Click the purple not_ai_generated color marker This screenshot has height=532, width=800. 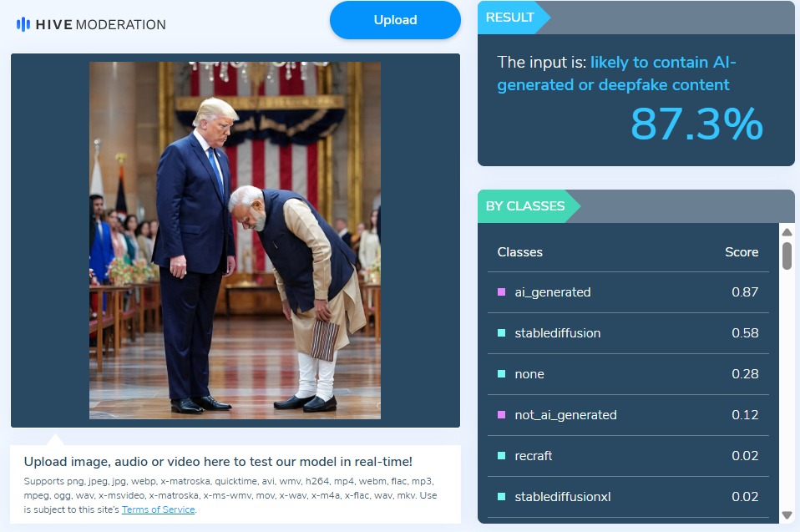(x=502, y=415)
